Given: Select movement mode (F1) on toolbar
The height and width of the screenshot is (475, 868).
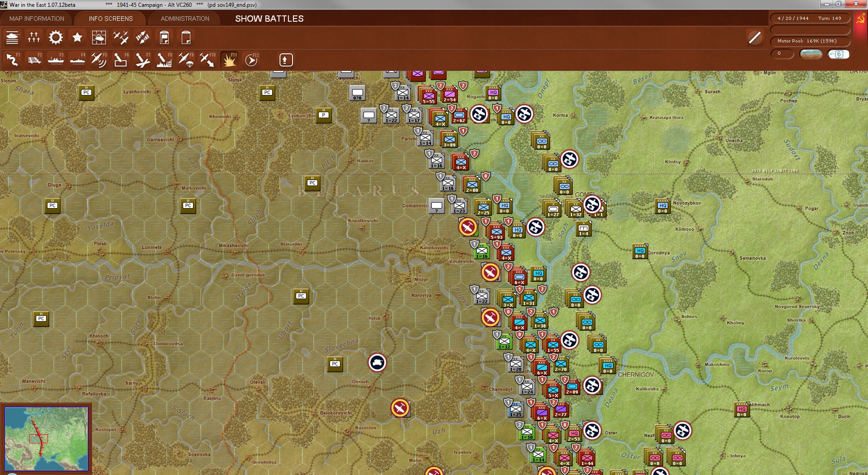Looking at the screenshot, I should [x=13, y=59].
